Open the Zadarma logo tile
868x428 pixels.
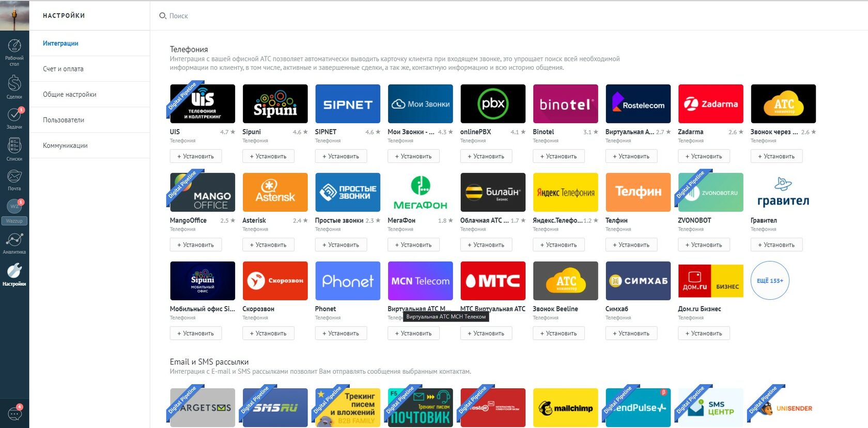(710, 104)
